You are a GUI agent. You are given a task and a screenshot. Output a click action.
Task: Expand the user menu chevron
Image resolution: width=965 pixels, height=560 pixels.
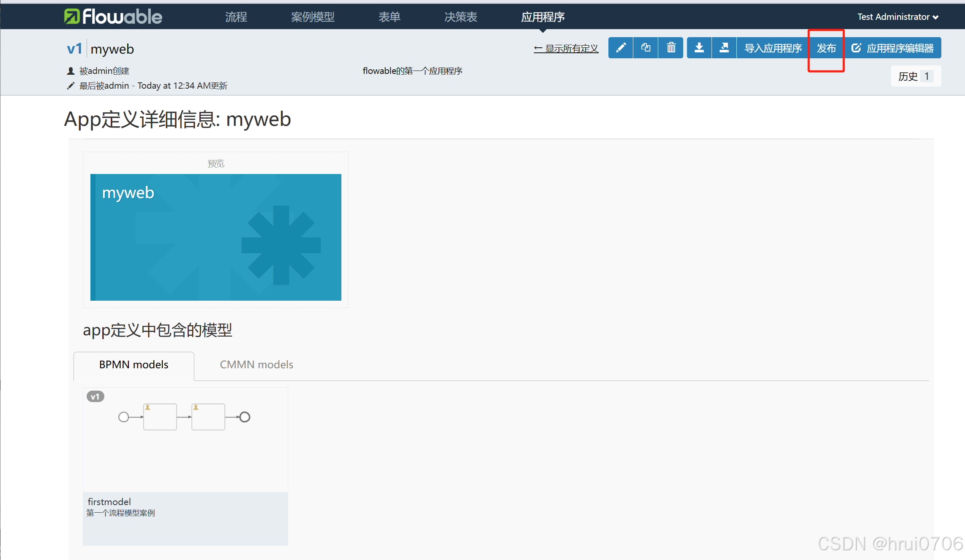[x=936, y=17]
